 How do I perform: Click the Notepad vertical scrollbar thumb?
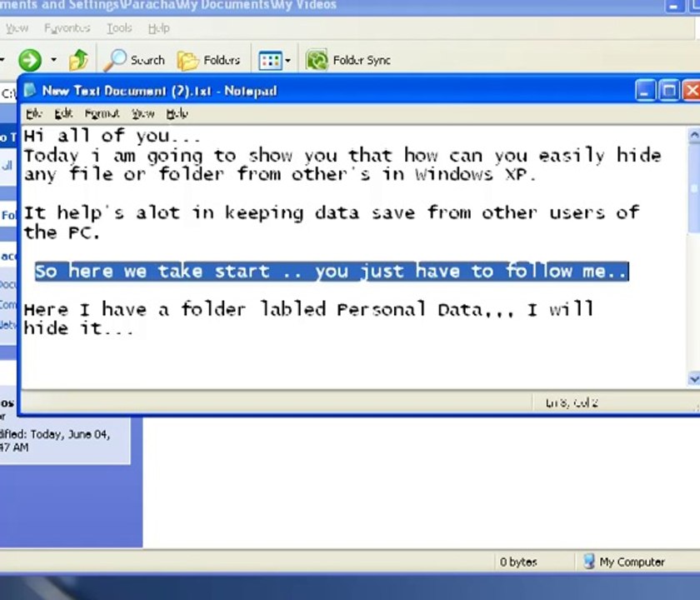(693, 188)
